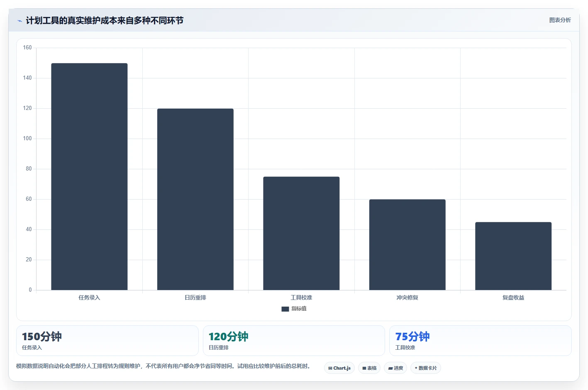Click the 指标值 legend label text

[299, 309]
